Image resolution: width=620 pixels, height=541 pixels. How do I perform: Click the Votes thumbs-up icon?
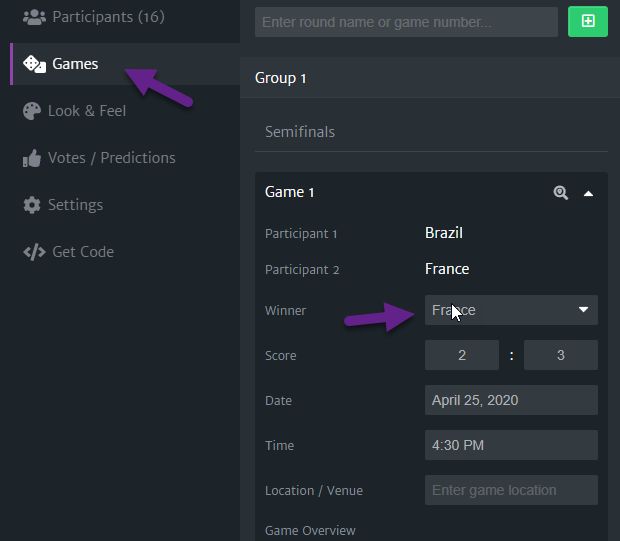(x=32, y=158)
